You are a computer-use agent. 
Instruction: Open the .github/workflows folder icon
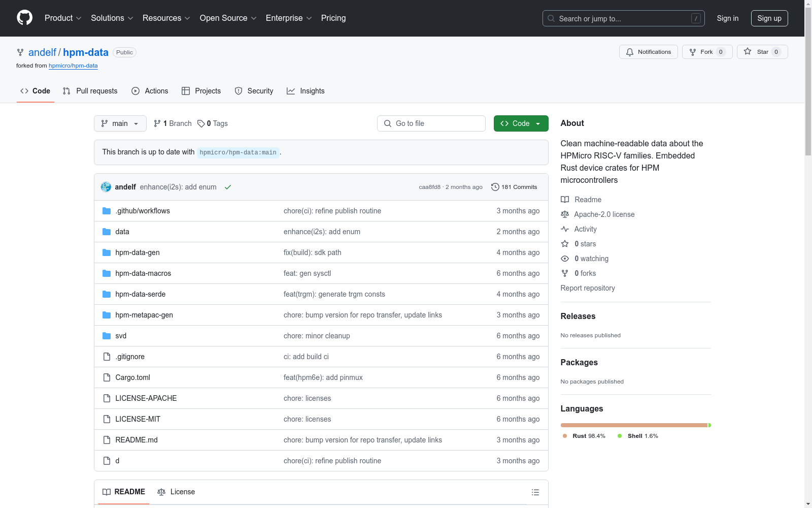point(107,211)
